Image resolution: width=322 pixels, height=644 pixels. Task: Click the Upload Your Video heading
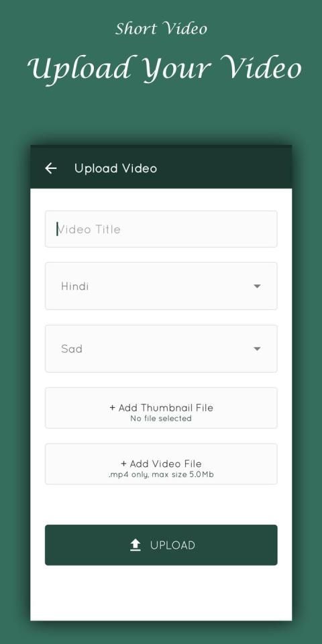164,68
